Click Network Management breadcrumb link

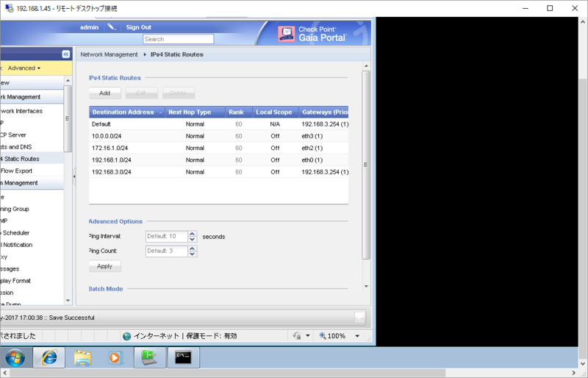coord(109,54)
